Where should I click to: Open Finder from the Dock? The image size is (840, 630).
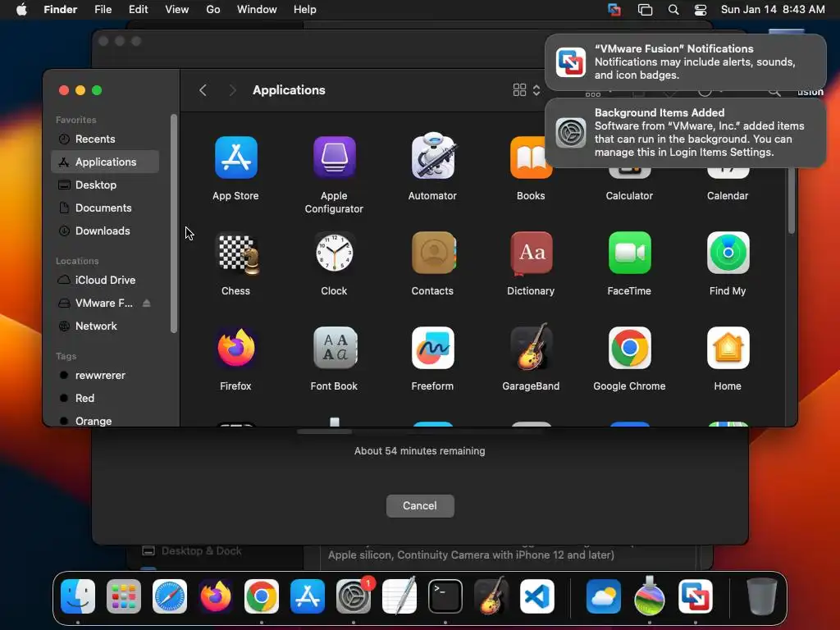pos(78,596)
